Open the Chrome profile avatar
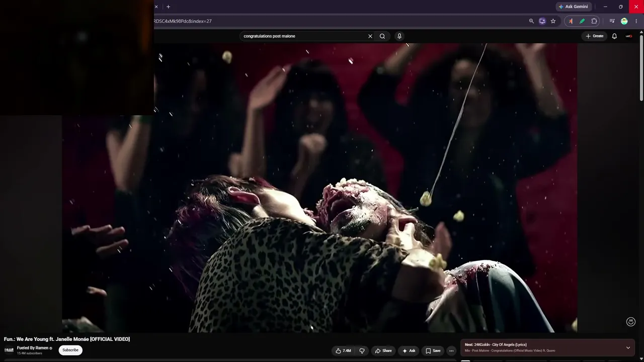 pos(624,21)
